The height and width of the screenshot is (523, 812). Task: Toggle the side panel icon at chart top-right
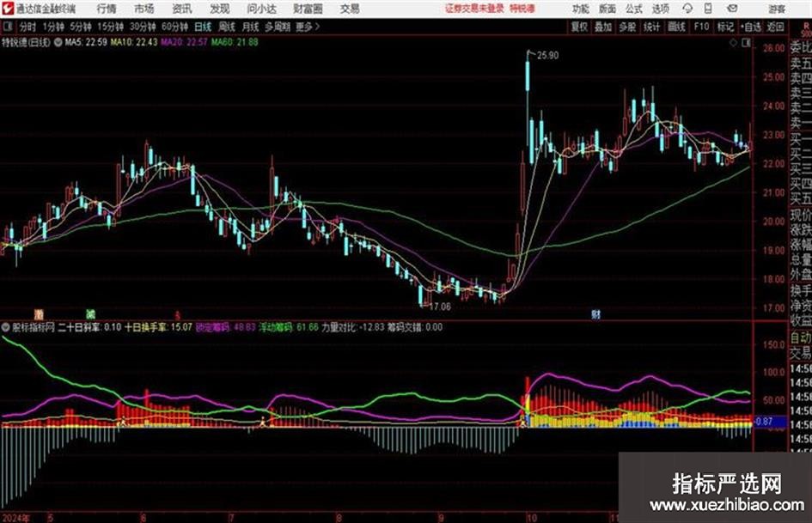pos(746,43)
